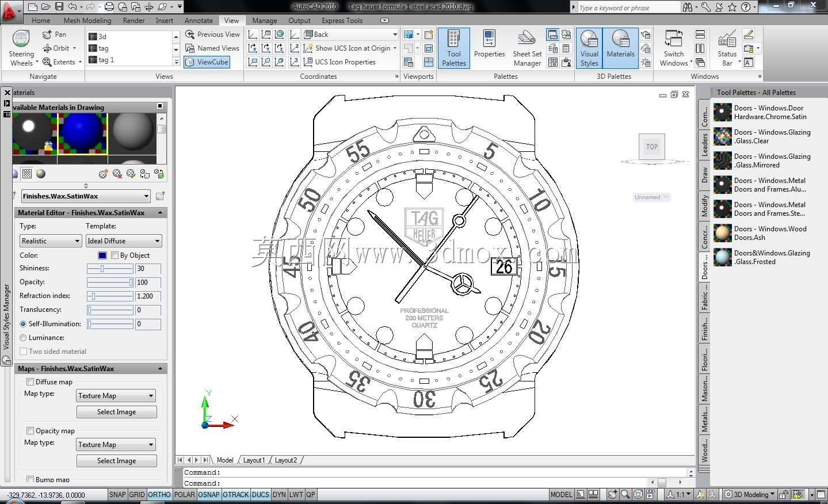Click the Status Bar ribbon button

(727, 48)
